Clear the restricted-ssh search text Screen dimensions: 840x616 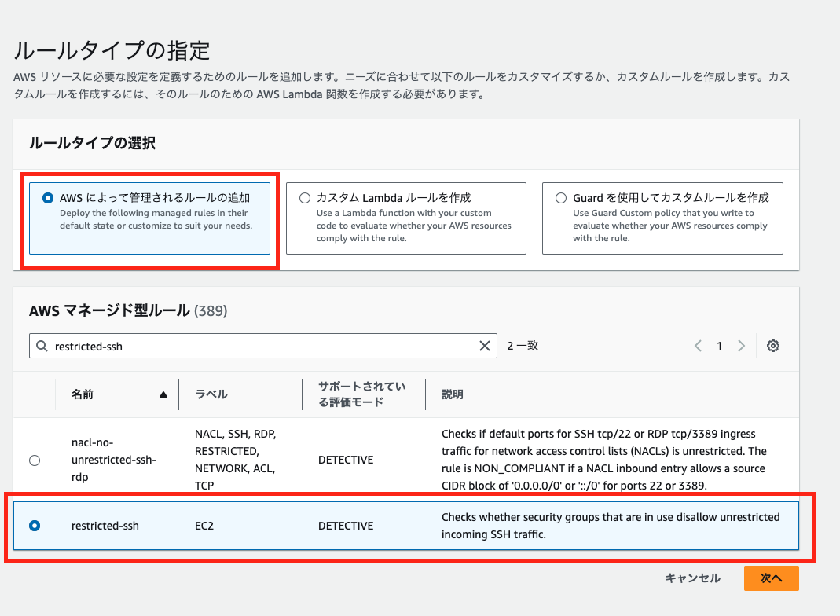pos(484,346)
